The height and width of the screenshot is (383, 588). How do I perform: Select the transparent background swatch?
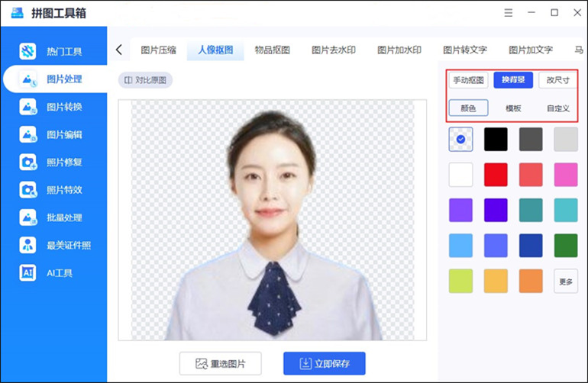[461, 140]
